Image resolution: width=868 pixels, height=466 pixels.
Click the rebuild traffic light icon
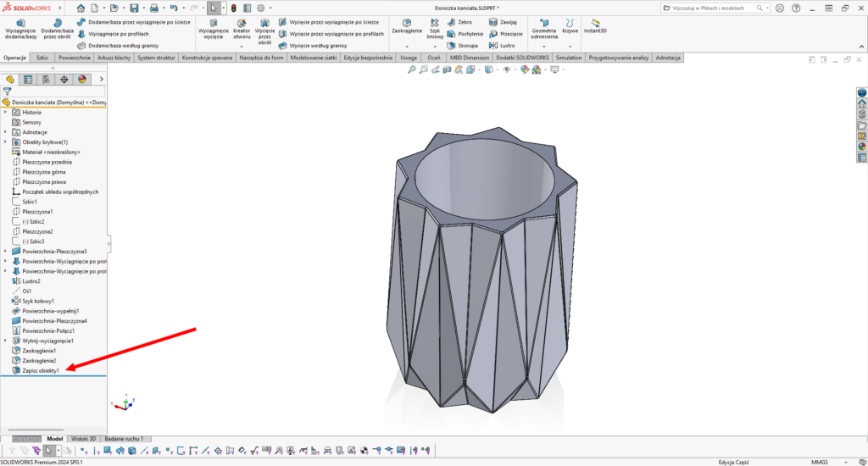pyautogui.click(x=234, y=8)
